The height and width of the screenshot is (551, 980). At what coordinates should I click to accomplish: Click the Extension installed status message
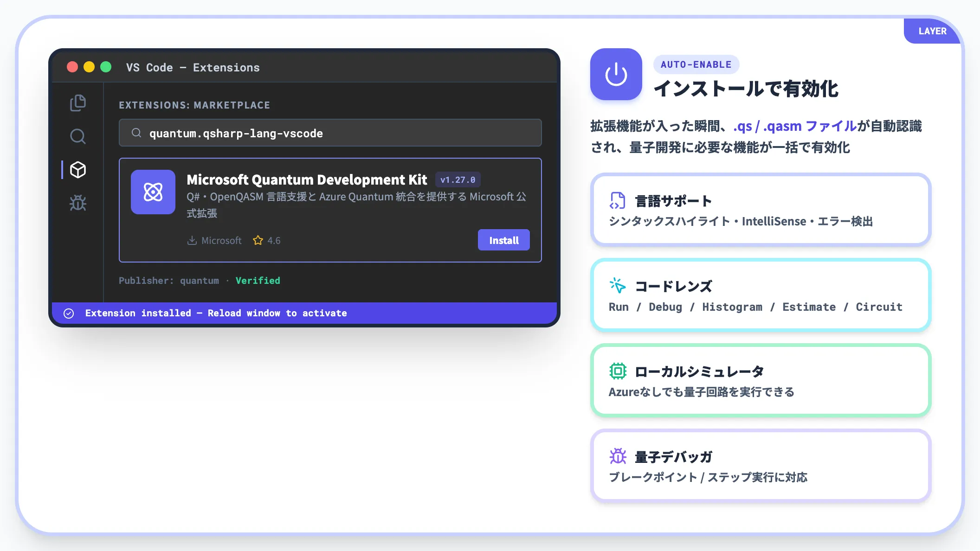216,313
